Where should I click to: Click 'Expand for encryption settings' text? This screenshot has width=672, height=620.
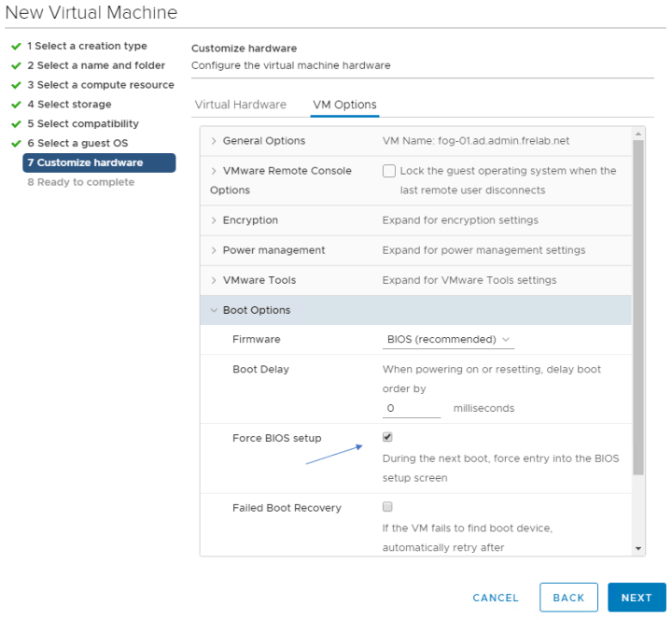pos(460,220)
